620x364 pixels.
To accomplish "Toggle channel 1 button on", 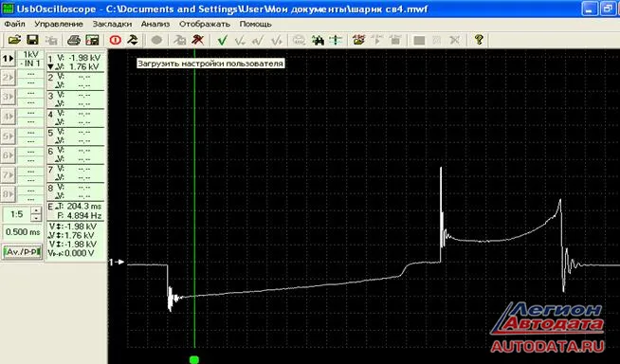I will click(8, 59).
